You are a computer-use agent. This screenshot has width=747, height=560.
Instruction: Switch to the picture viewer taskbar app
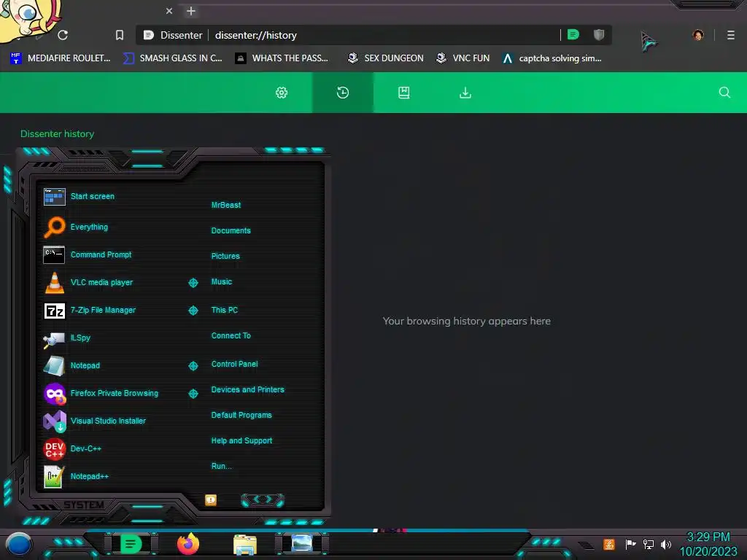[301, 543]
